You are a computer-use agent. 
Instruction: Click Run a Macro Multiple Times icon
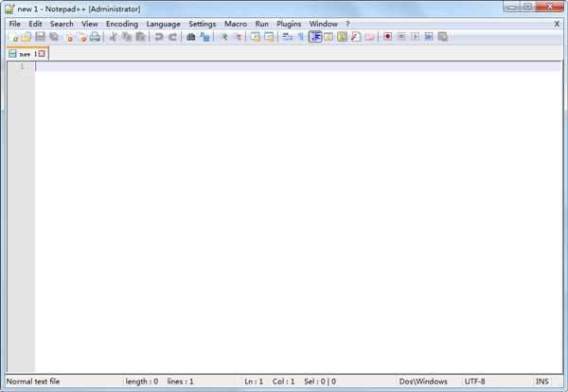[429, 37]
